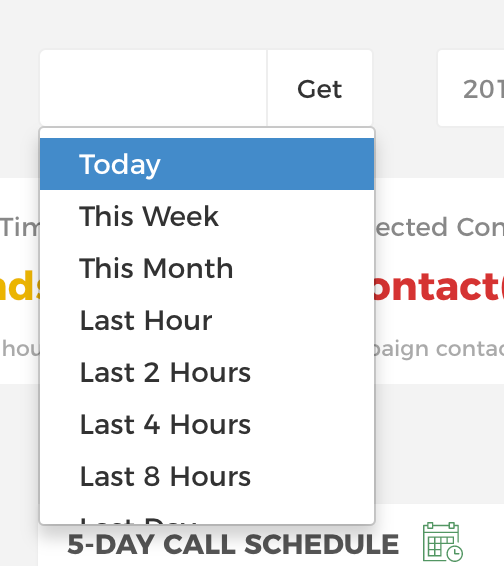Click the time range input field
Image resolution: width=504 pixels, height=566 pixels.
pyautogui.click(x=153, y=88)
